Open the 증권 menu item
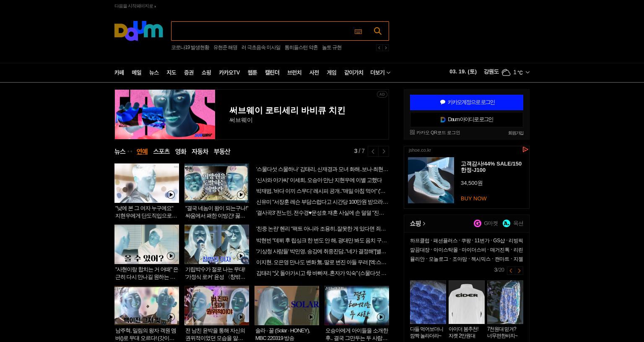The height and width of the screenshot is (342, 644). pos(189,73)
